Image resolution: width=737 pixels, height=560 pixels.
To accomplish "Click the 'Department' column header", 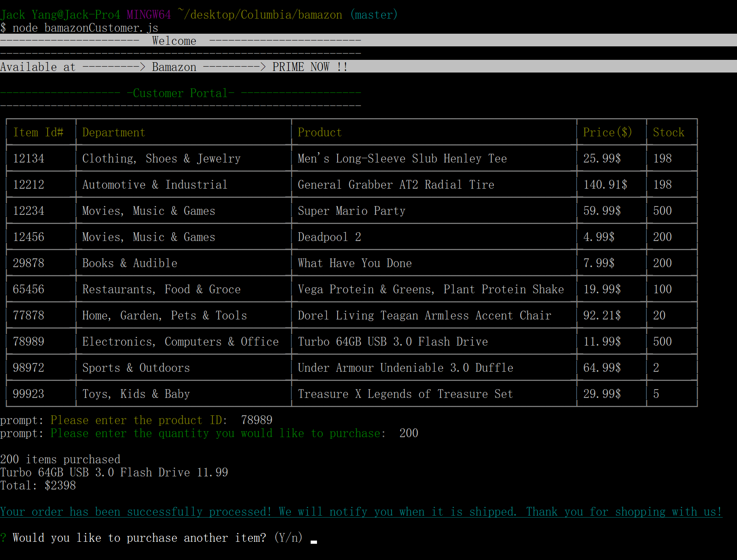I will 114,132.
